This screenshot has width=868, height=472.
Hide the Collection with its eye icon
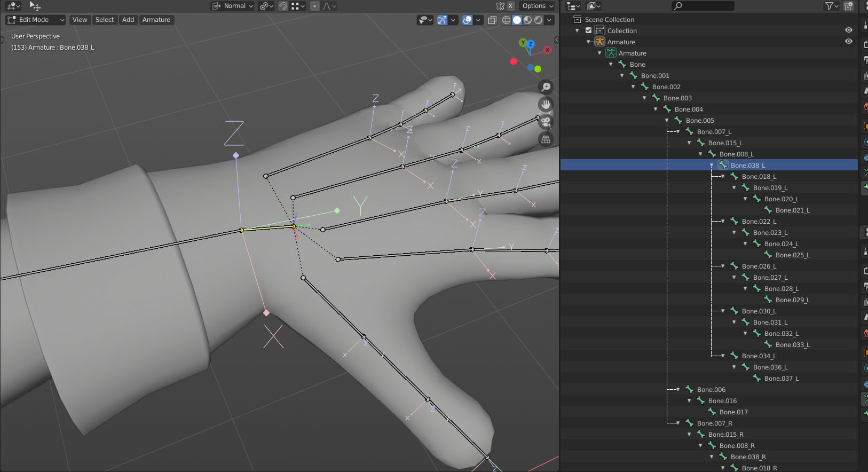pos(849,30)
